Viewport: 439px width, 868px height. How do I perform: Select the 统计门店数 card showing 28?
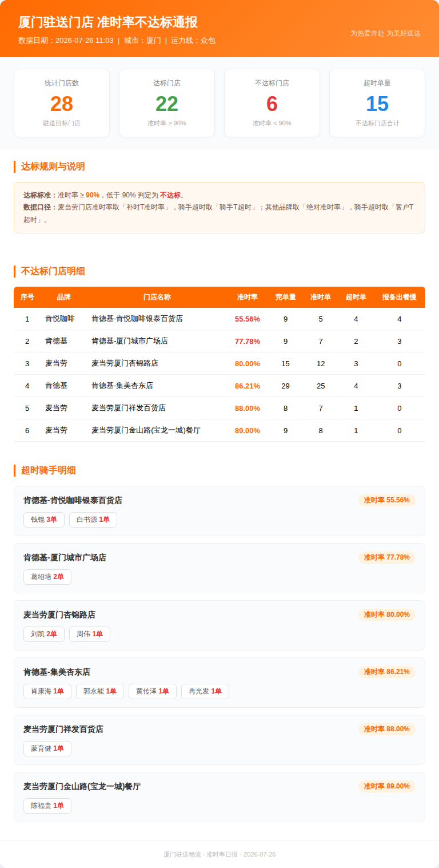tap(62, 103)
